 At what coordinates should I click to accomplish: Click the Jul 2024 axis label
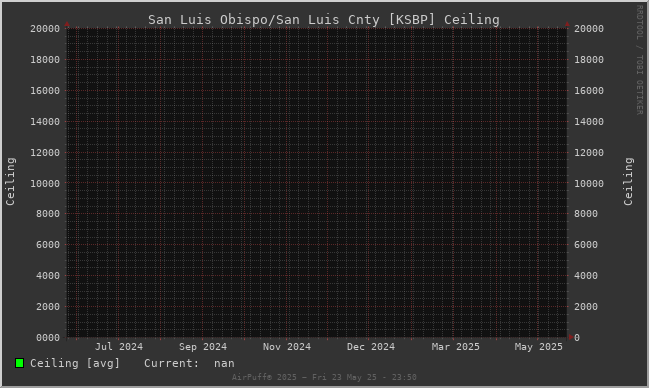(x=119, y=347)
